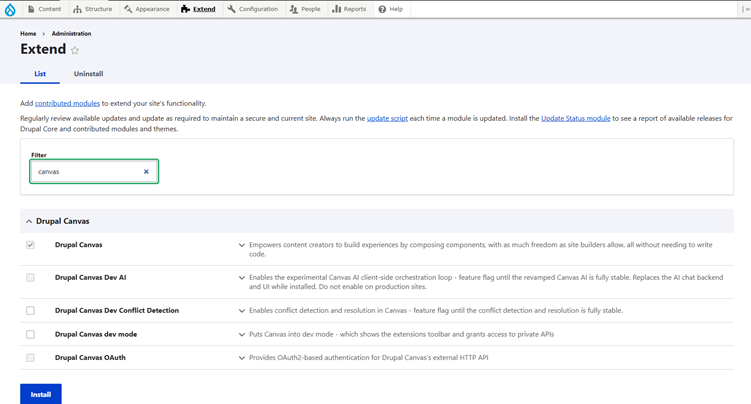Screen dimensions: 751x404
Task: Enable the Drupal Canvas Dev AI checkbox
Action: (30, 278)
